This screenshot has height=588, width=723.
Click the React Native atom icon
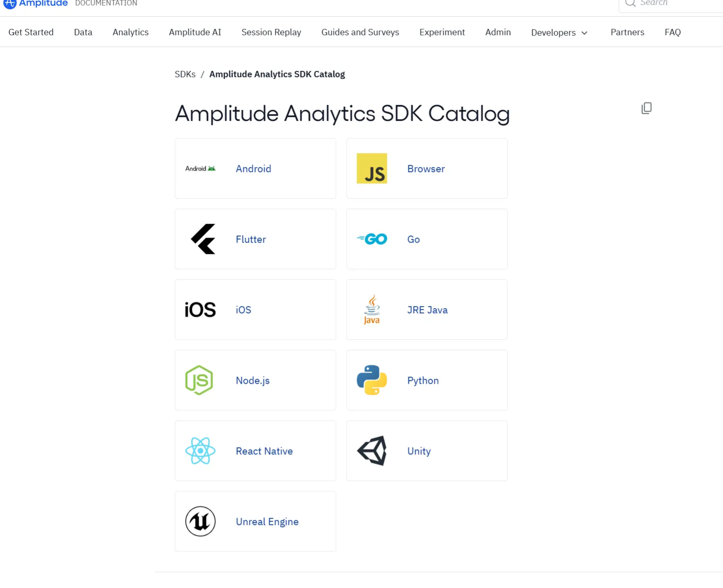coord(200,451)
